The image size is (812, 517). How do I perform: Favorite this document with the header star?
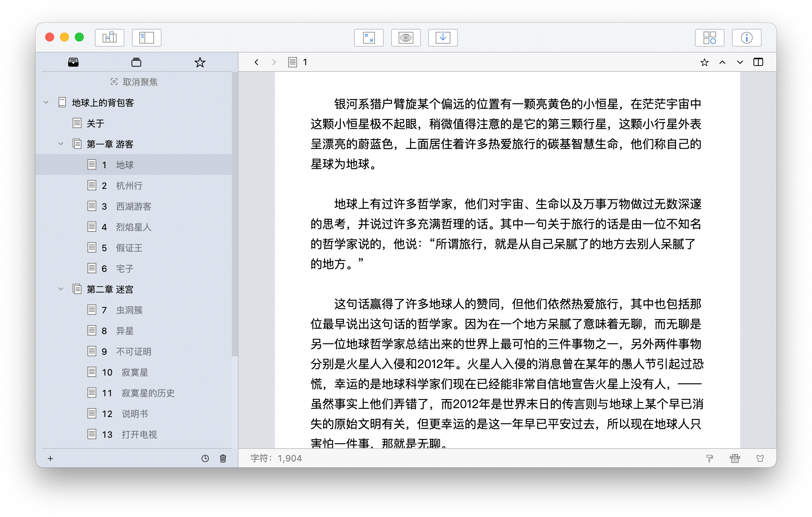[705, 62]
